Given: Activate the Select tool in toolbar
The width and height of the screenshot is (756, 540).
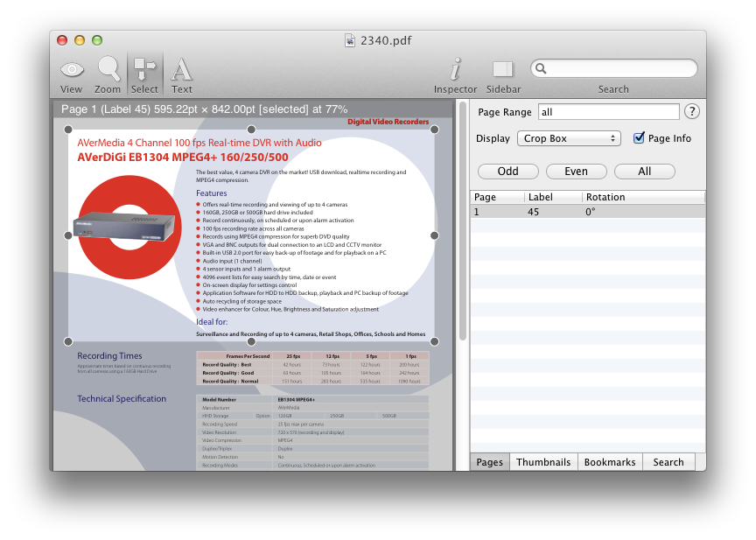Looking at the screenshot, I should point(144,68).
